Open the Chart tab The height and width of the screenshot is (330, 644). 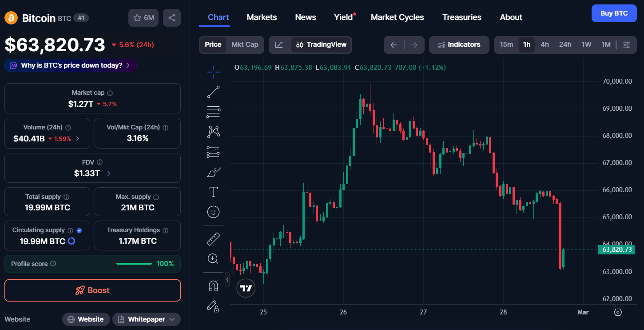point(219,17)
